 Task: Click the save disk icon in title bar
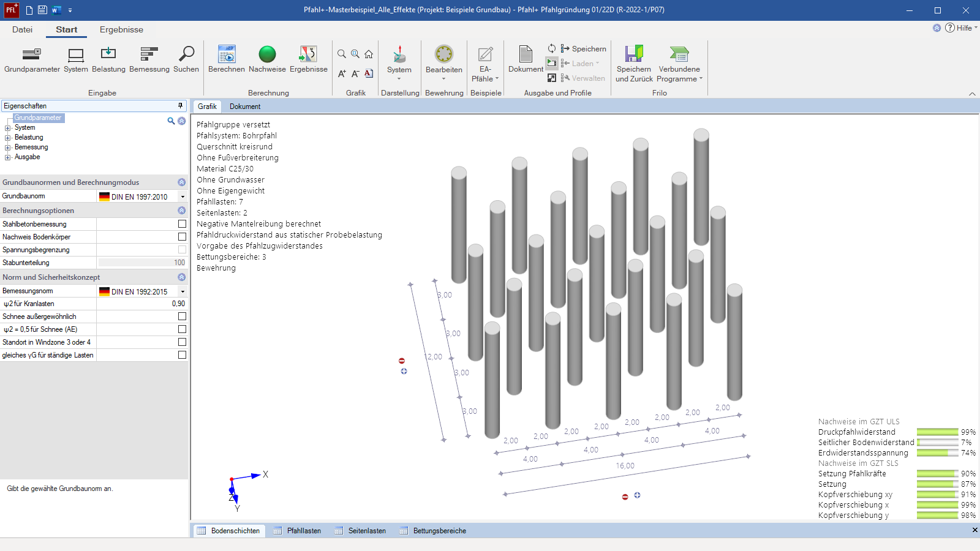tap(42, 10)
